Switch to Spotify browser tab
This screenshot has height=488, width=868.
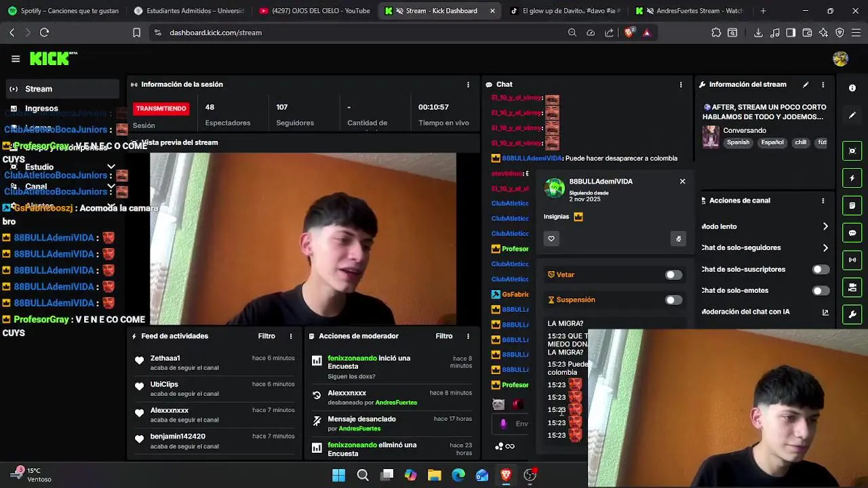64,11
